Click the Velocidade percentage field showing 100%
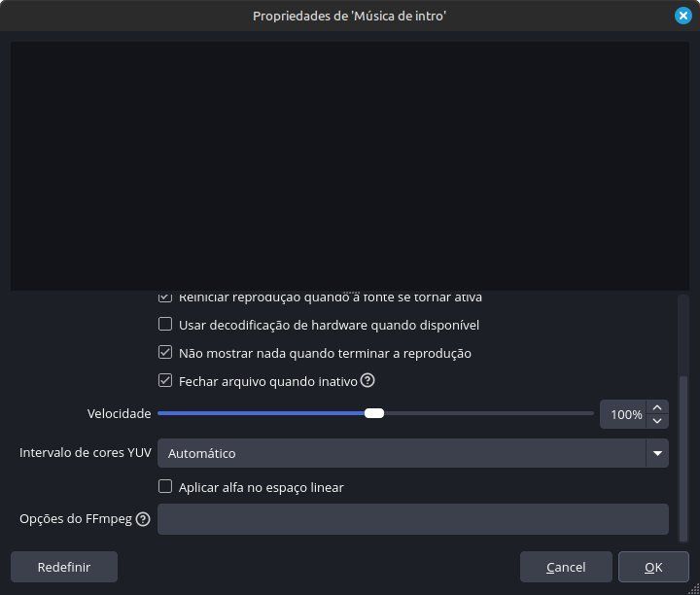This screenshot has height=595, width=700. [623, 415]
